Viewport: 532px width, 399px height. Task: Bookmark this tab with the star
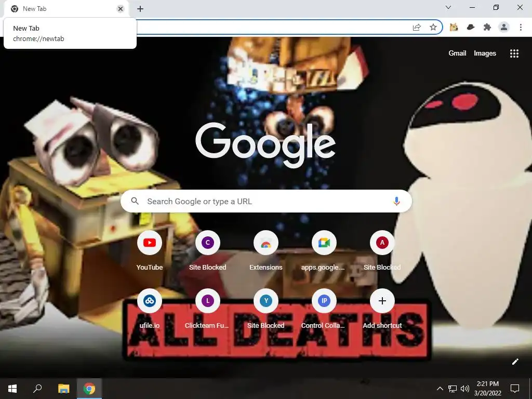click(x=433, y=28)
